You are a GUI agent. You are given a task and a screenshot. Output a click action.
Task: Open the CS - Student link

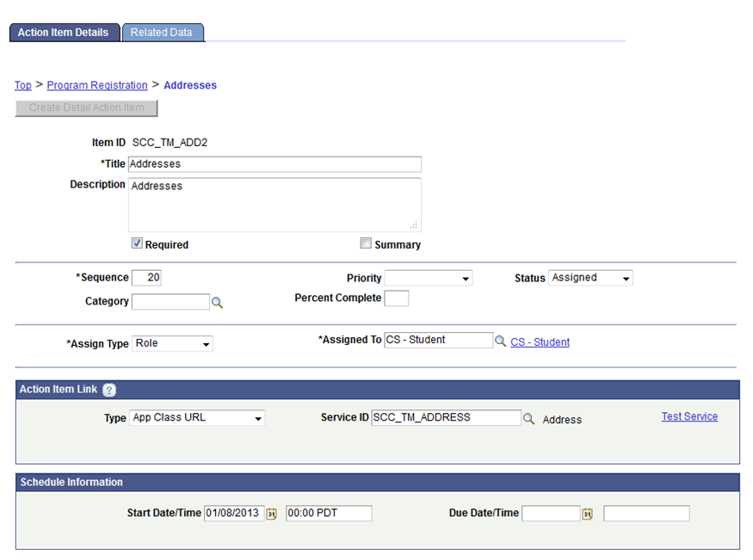[540, 342]
